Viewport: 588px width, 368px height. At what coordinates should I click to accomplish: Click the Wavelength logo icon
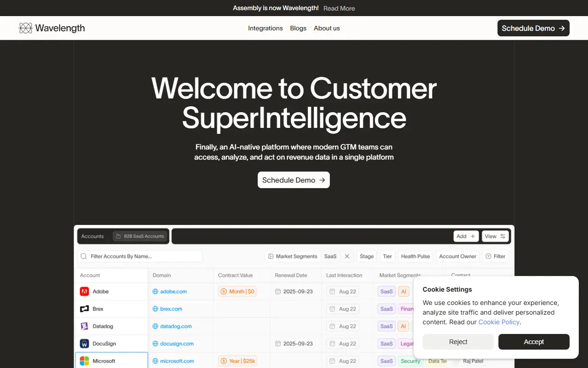[25, 28]
